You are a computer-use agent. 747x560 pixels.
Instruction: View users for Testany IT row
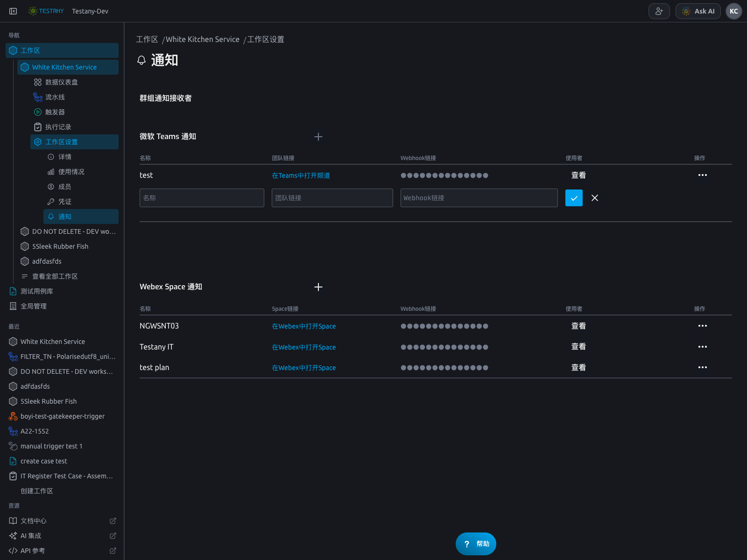pos(578,347)
